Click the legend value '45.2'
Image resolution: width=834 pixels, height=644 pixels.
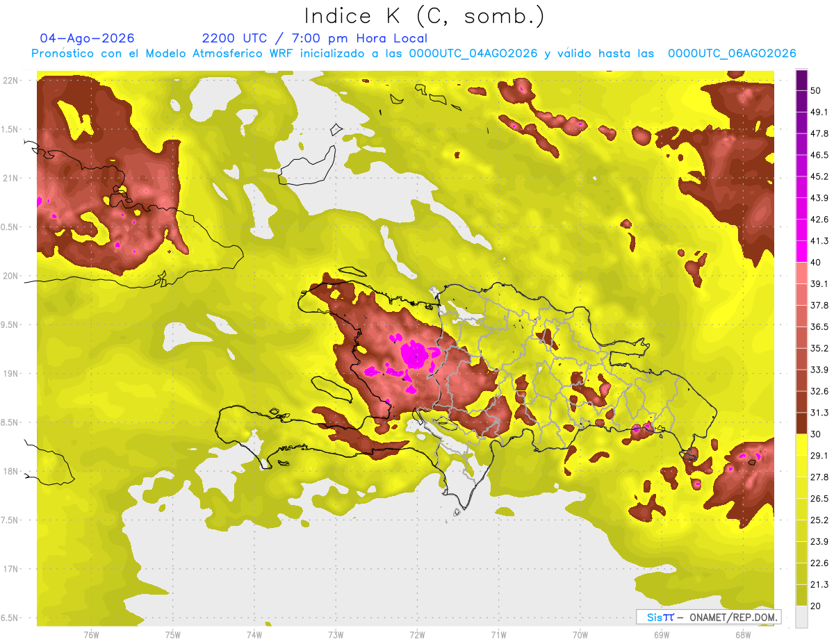(x=819, y=176)
